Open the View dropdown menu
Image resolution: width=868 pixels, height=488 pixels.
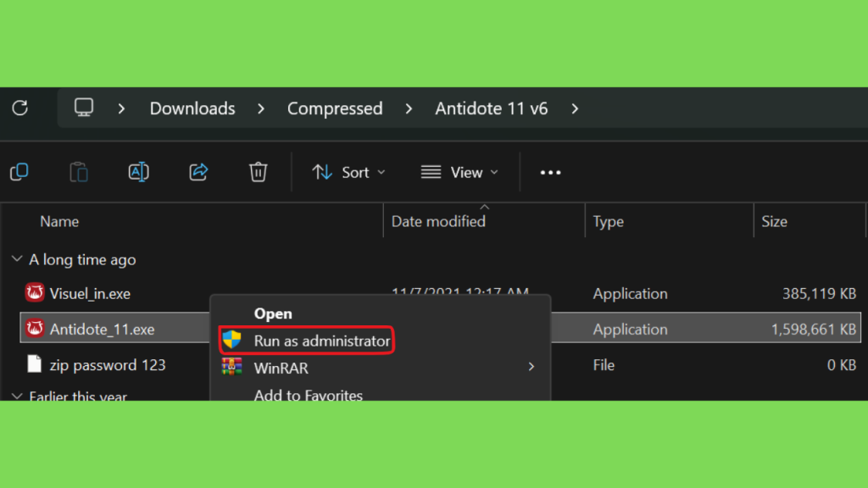459,173
